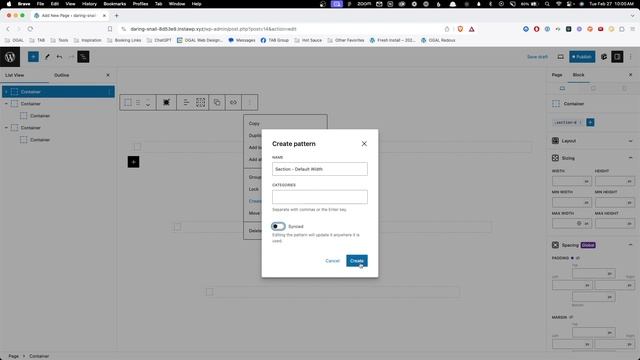Image resolution: width=640 pixels, height=360 pixels.
Task: Switch to the List View tab
Action: (14, 75)
